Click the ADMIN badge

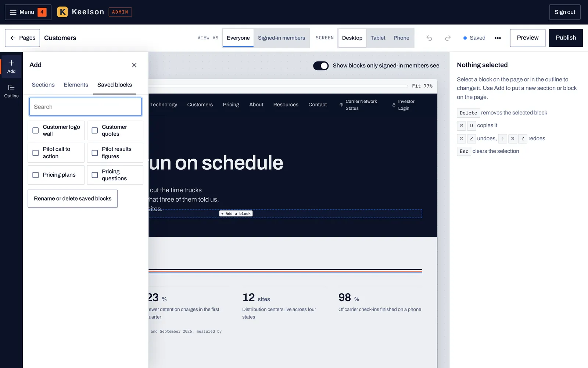pyautogui.click(x=120, y=12)
